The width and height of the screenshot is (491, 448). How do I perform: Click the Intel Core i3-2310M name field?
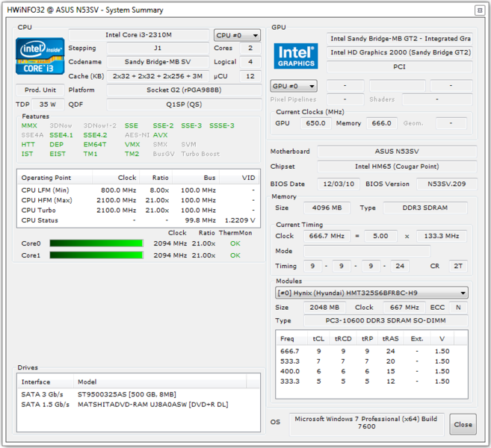(x=138, y=35)
